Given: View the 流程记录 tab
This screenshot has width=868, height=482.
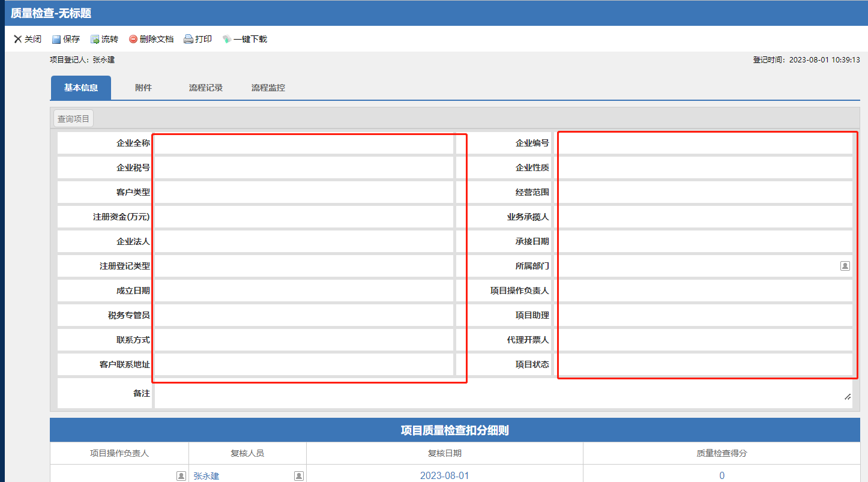Looking at the screenshot, I should pyautogui.click(x=206, y=88).
